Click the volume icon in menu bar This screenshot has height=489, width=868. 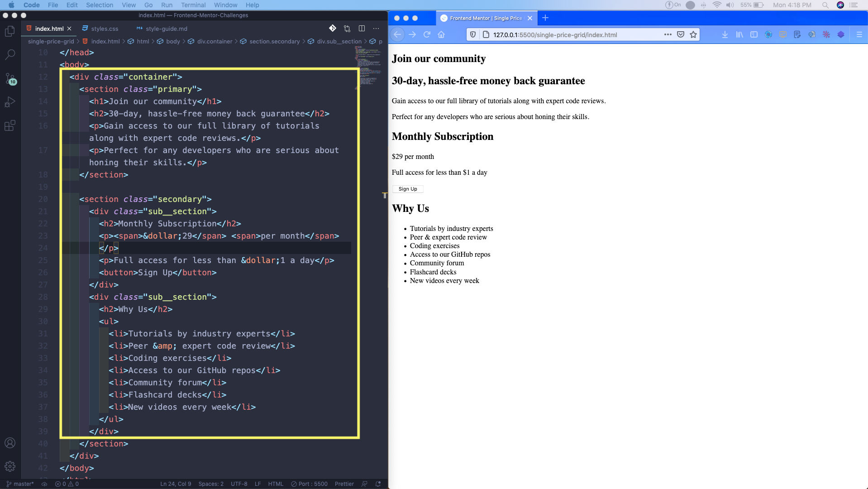pyautogui.click(x=730, y=5)
